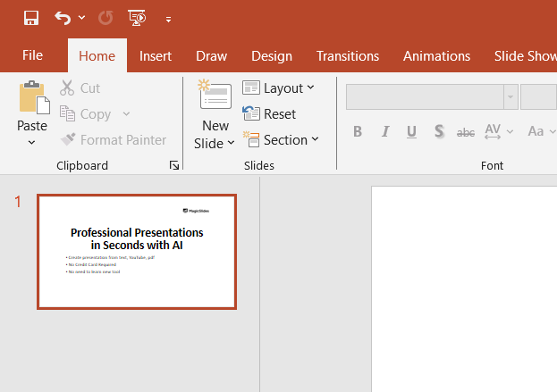This screenshot has width=557, height=392.
Task: Toggle strikethrough formatting
Action: click(466, 132)
